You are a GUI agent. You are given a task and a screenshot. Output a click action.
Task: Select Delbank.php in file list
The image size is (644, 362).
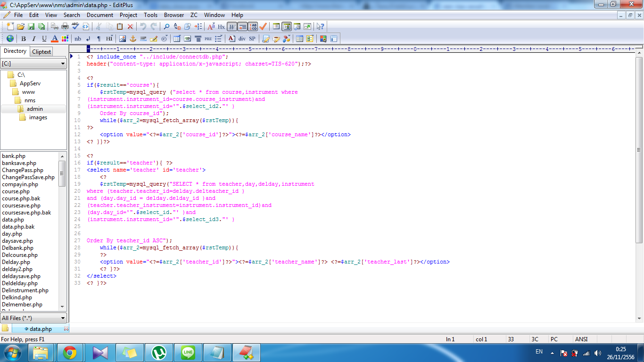(x=17, y=248)
